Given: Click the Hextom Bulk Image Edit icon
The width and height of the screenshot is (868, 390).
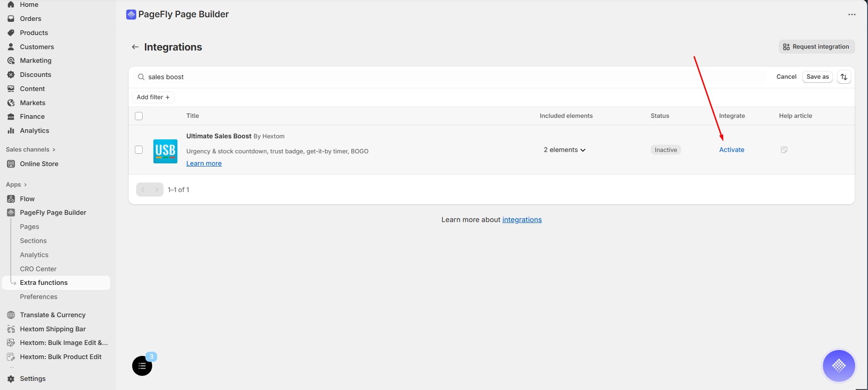Looking at the screenshot, I should pos(11,343).
